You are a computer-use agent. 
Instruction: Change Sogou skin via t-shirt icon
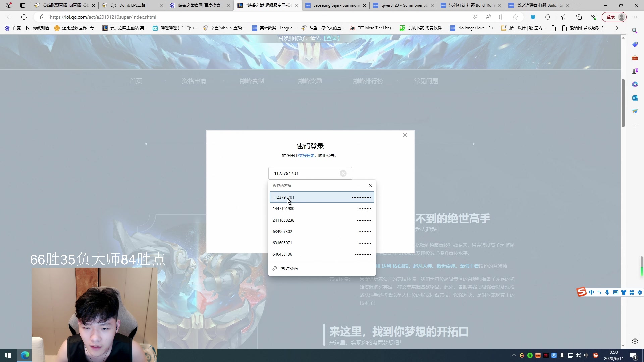click(624, 292)
